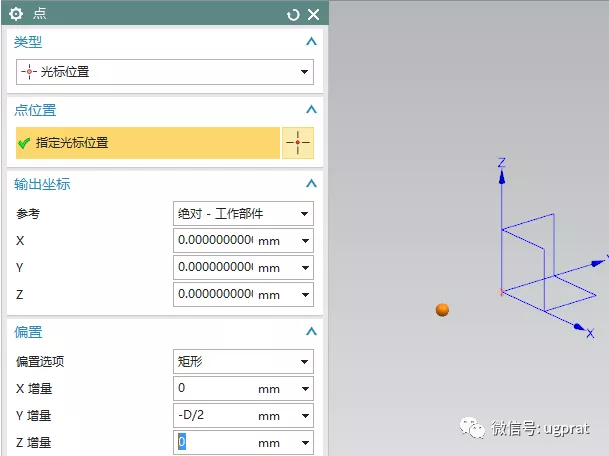Open the 偏置选项 dropdown showing 矩形
The image size is (609, 456).
[243, 362]
